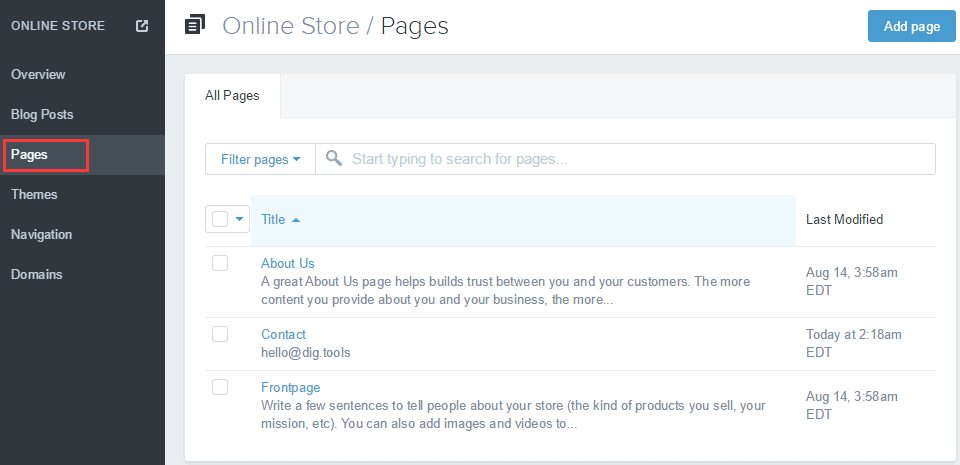Go to Blog Posts in sidebar
The height and width of the screenshot is (465, 960).
pos(42,114)
